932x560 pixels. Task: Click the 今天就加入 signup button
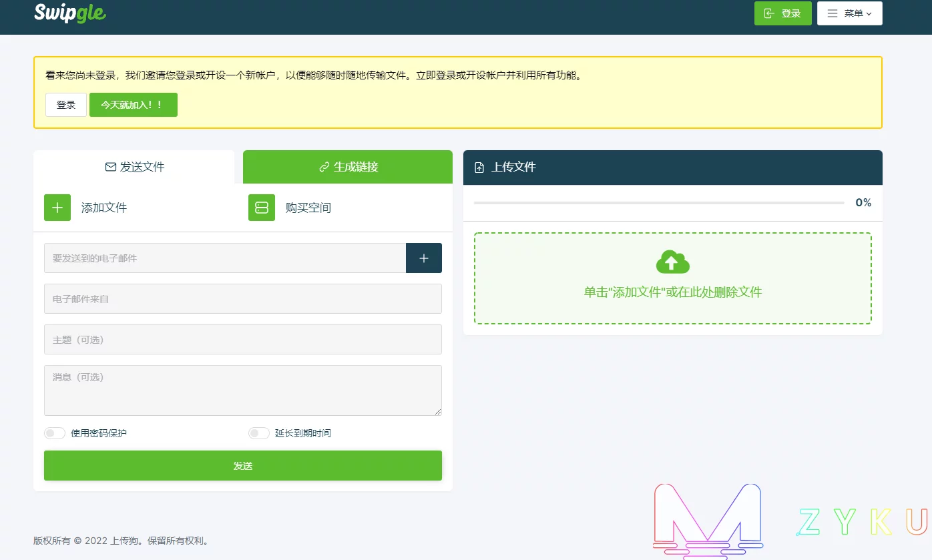coord(134,105)
